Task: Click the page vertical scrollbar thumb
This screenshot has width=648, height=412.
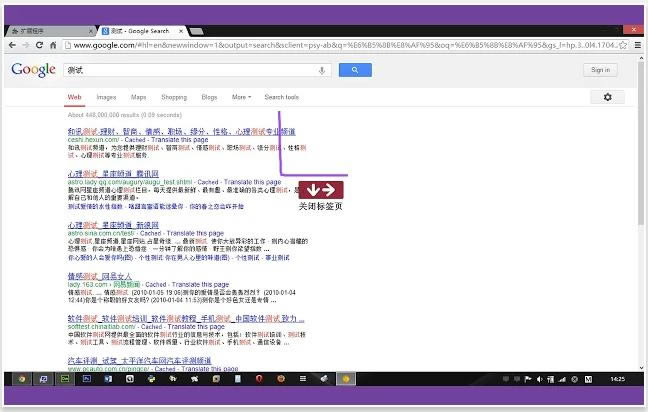Action: click(641, 145)
